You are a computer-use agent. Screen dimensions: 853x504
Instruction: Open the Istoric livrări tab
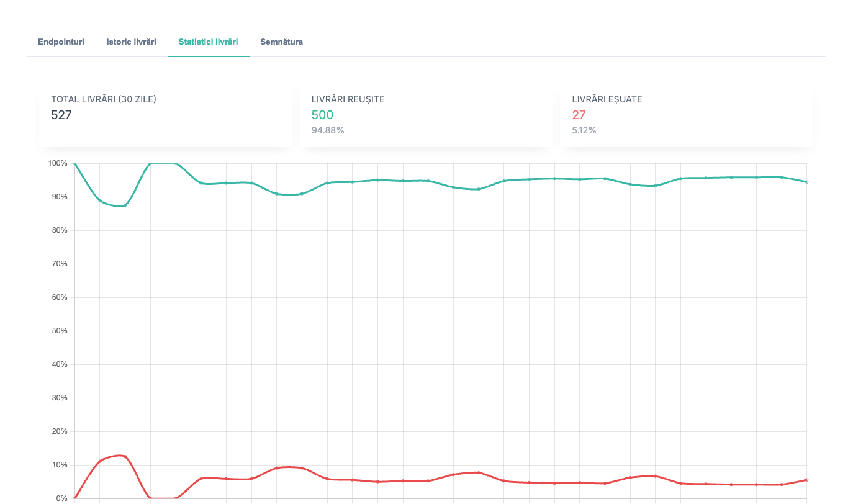coord(131,42)
